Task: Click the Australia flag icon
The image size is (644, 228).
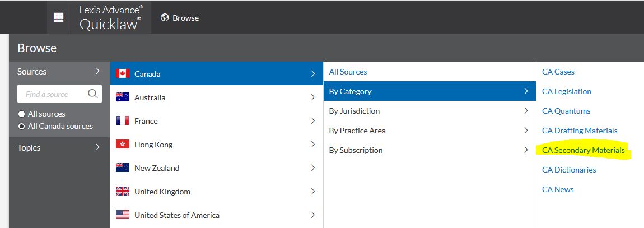Action: tap(123, 97)
